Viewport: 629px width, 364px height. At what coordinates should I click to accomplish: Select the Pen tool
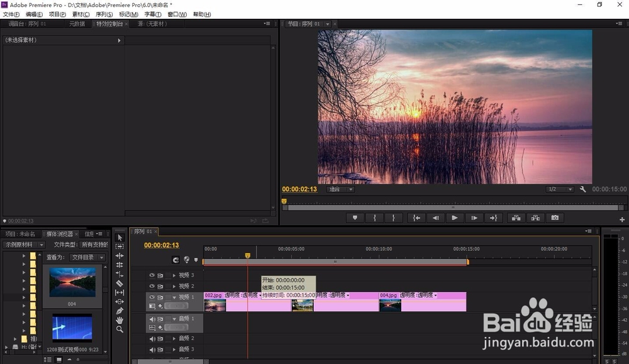coord(120,311)
